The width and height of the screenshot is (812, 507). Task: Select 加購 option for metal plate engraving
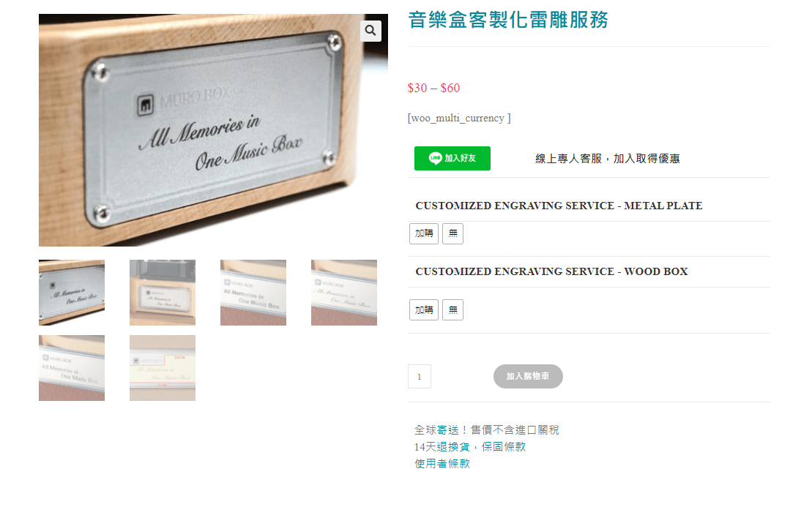click(424, 234)
